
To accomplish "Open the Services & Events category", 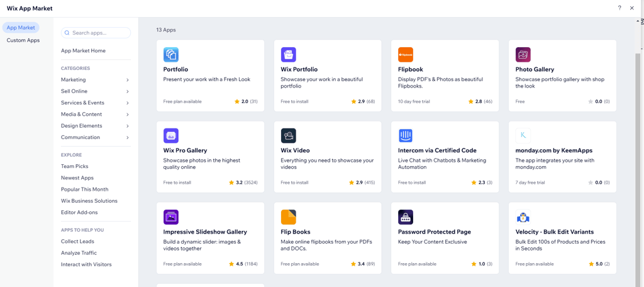I will click(x=82, y=103).
